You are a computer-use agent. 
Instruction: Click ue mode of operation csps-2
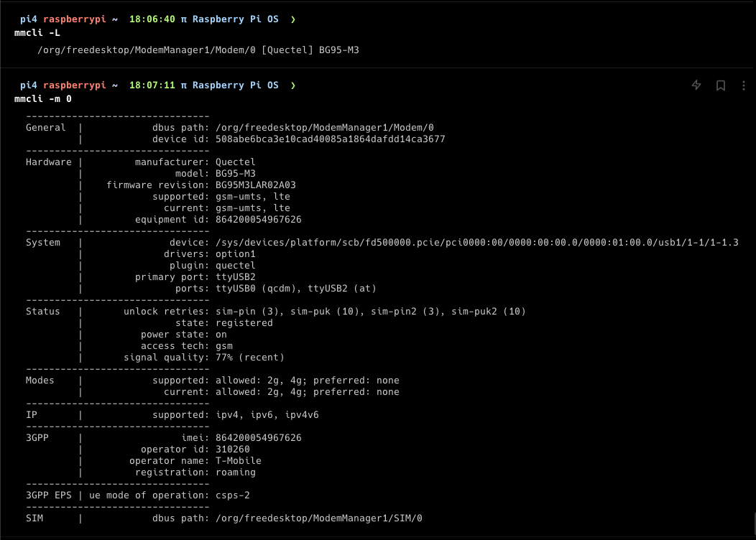[x=232, y=495]
